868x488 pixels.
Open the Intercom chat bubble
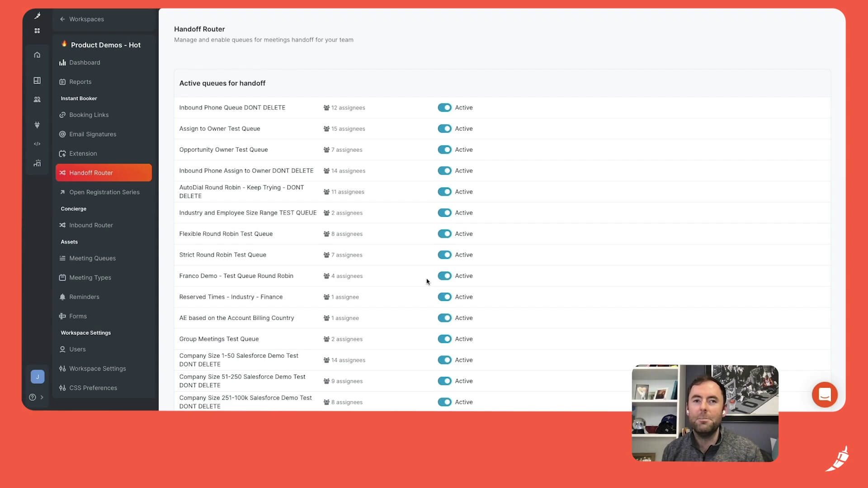(x=825, y=394)
